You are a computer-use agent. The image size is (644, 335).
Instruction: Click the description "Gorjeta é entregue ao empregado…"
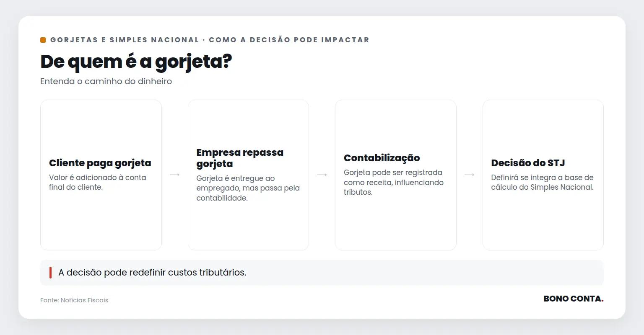pyautogui.click(x=248, y=188)
